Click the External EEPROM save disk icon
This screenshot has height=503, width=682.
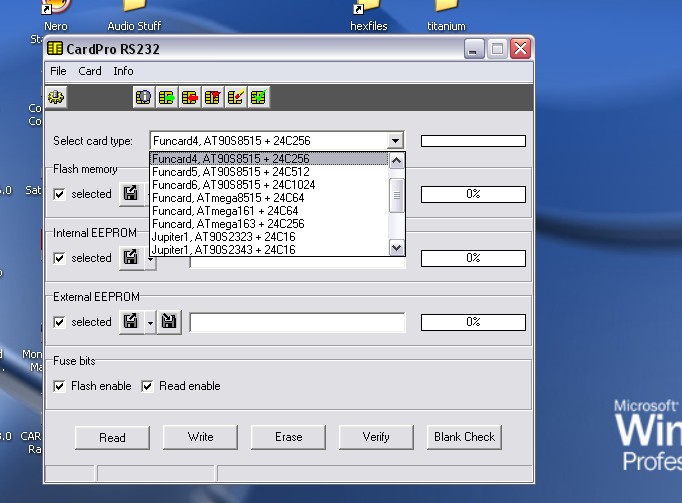169,322
